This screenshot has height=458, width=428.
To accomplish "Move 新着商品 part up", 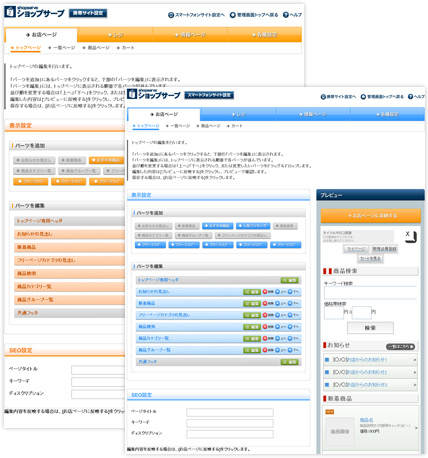I will 281,304.
